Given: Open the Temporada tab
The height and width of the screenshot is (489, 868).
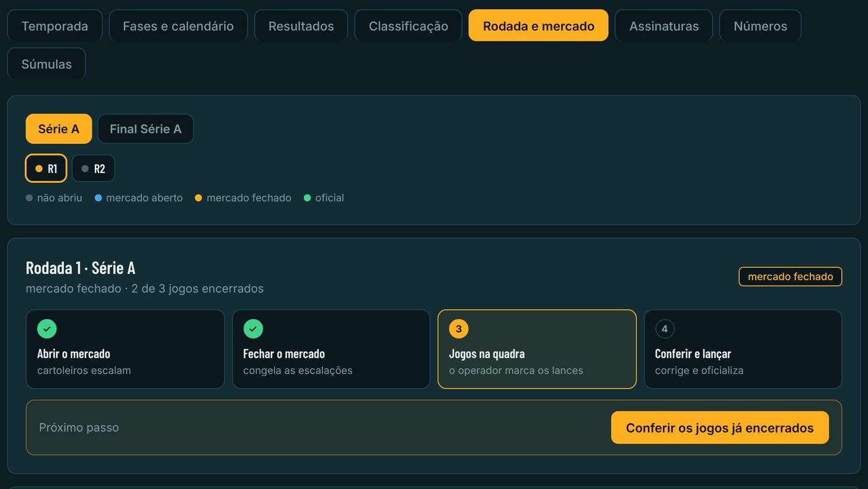Looking at the screenshot, I should click(55, 25).
